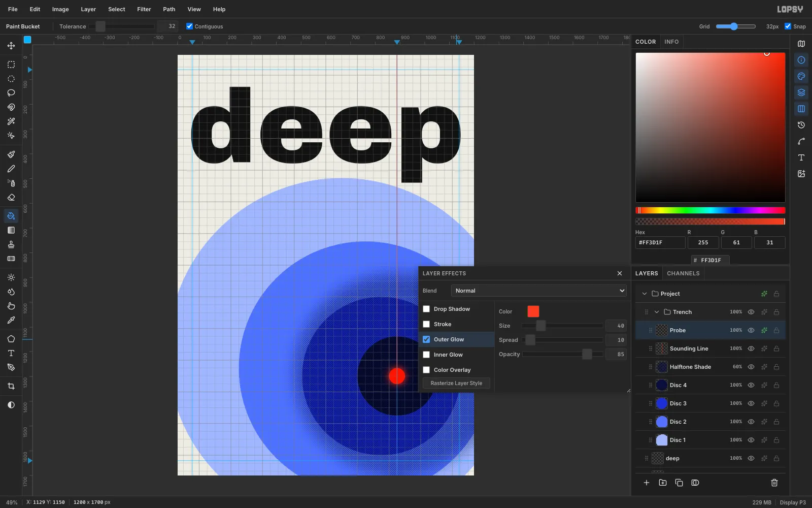This screenshot has width=812, height=508.
Task: Open the History panel icon
Action: (801, 125)
